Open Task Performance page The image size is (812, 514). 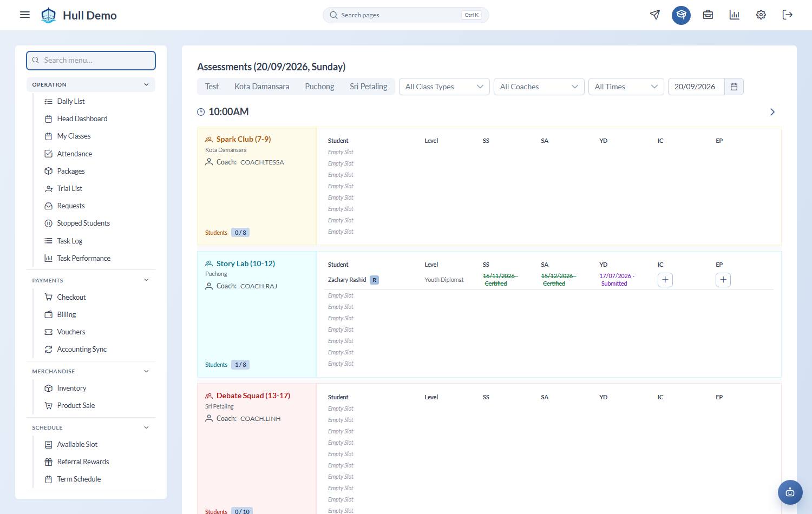(x=84, y=258)
